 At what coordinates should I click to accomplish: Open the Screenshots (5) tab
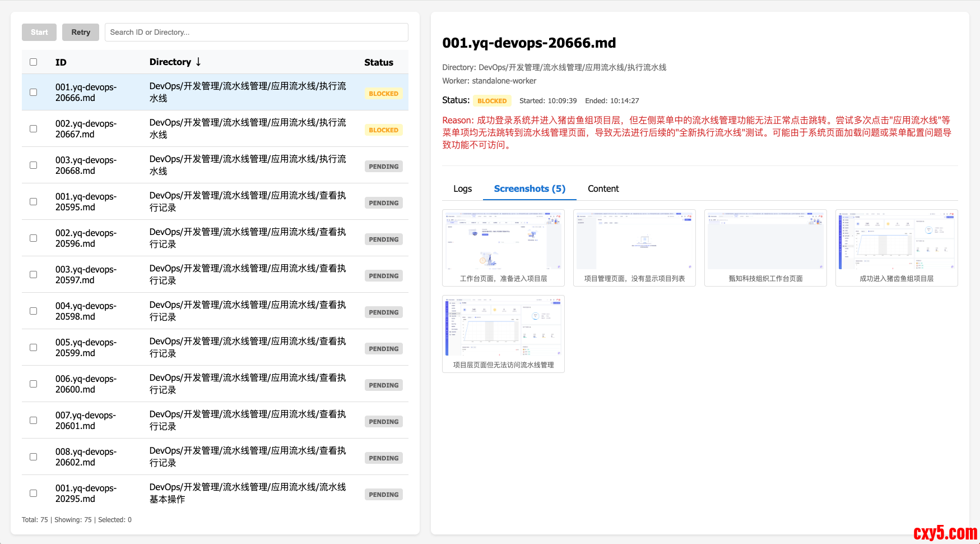[530, 189]
